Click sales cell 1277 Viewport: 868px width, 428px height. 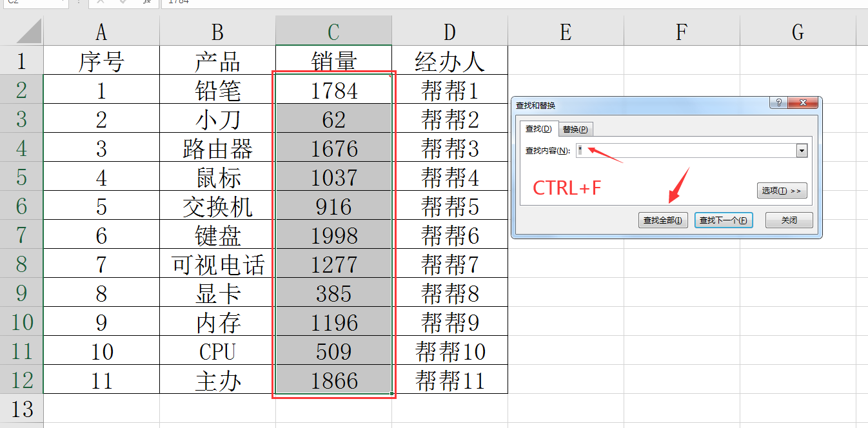(333, 263)
